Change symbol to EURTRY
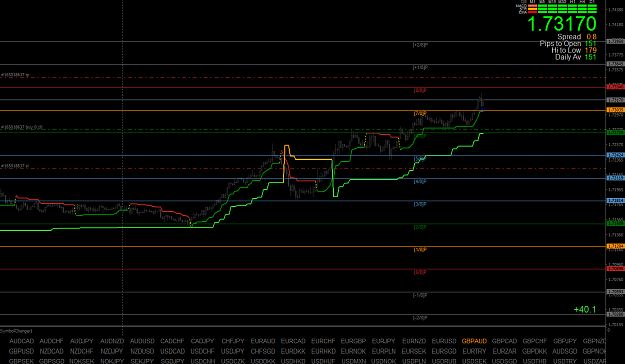Screen dimensions: 625x364 pos(474,351)
